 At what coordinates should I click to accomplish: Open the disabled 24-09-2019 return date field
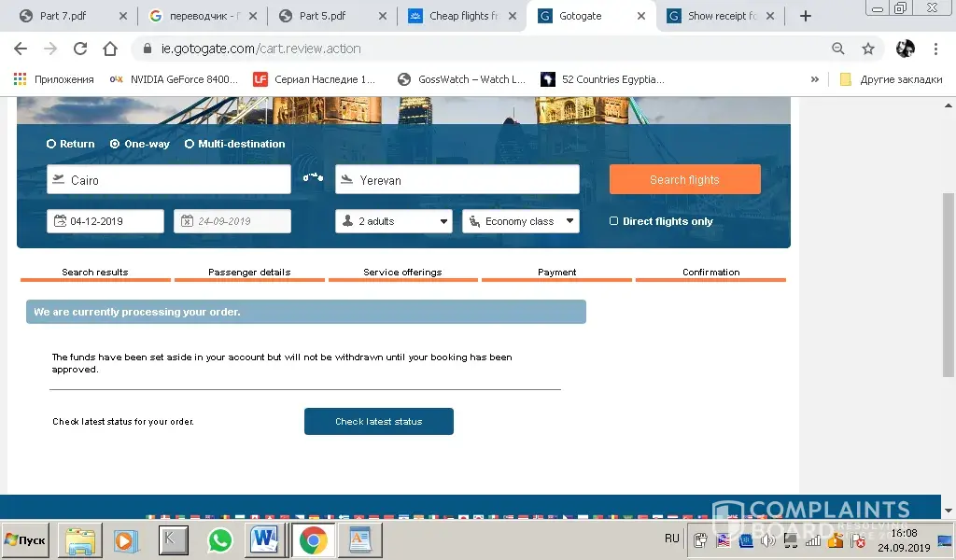point(232,221)
